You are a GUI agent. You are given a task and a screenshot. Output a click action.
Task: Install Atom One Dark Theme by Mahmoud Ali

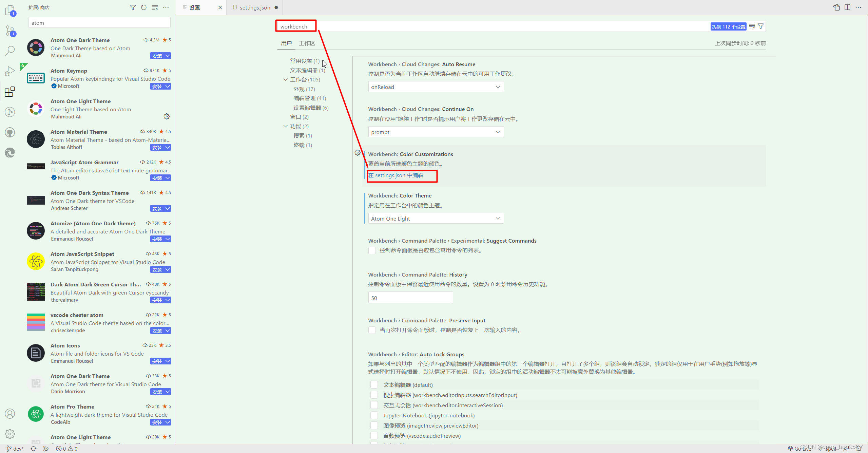(157, 56)
